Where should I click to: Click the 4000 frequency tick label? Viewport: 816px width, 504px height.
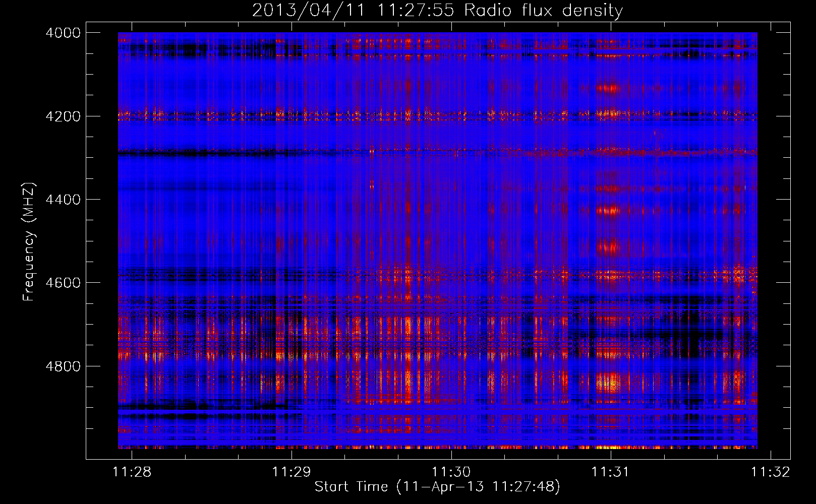click(x=63, y=33)
